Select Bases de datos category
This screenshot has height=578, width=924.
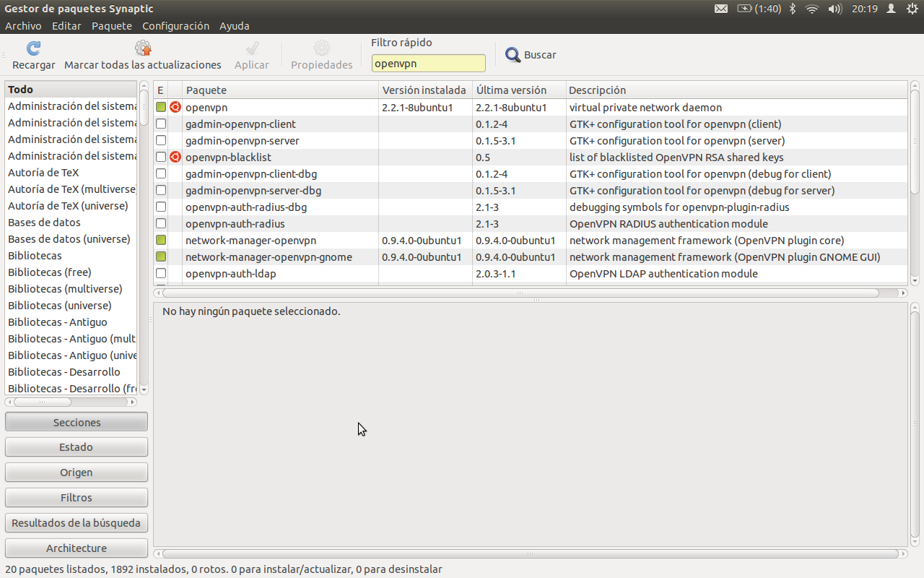[70, 223]
